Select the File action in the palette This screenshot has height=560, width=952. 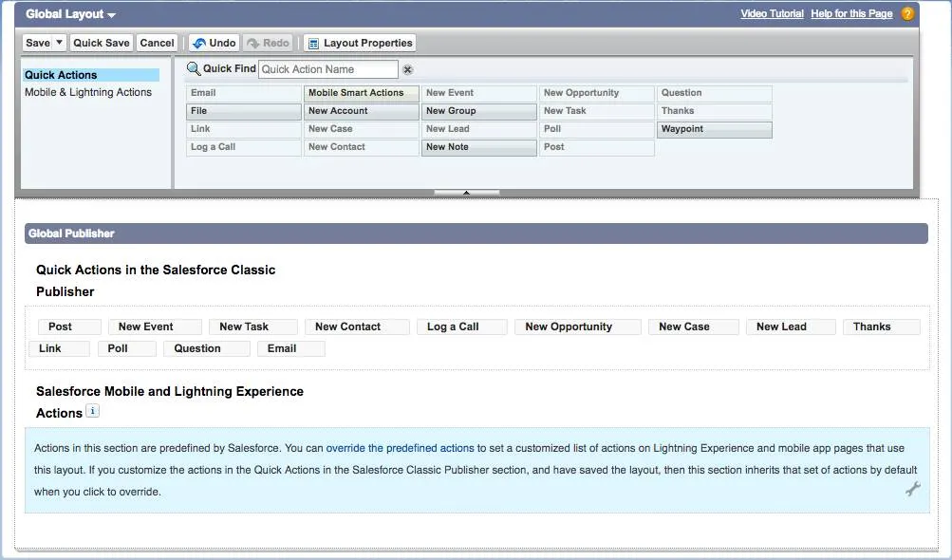coord(244,111)
